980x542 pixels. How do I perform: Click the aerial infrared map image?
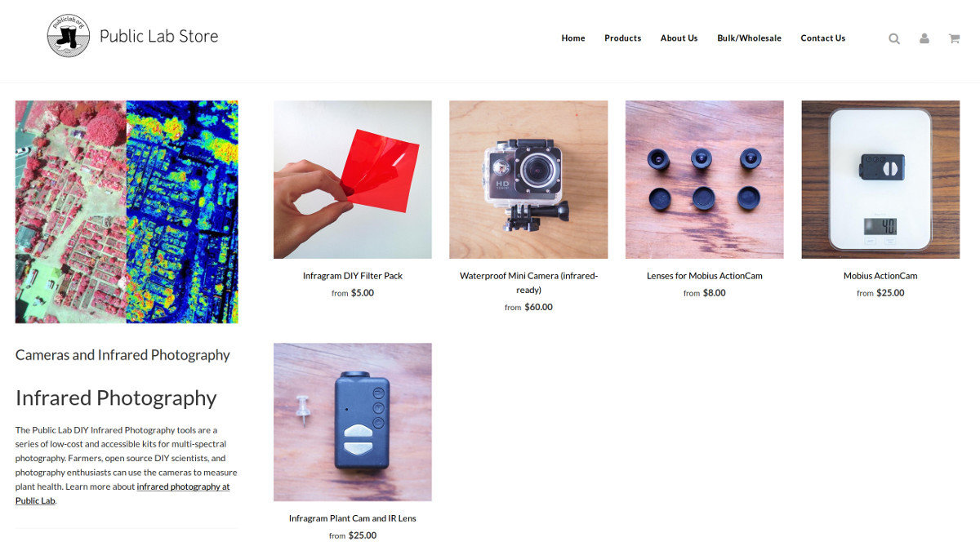pos(127,212)
